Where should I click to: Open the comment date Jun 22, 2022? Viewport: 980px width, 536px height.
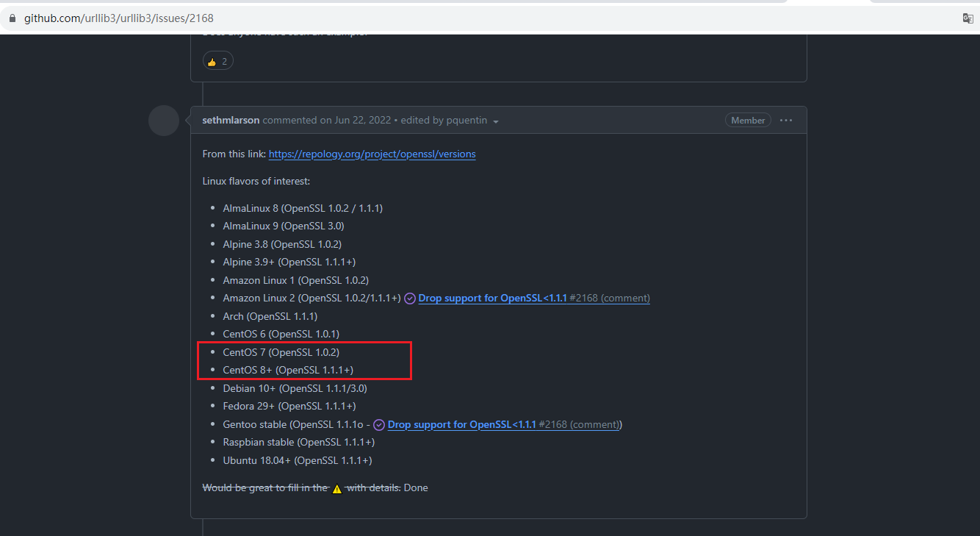361,121
